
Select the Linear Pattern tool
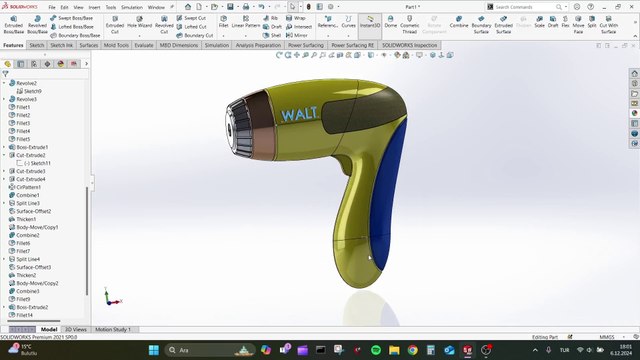pyautogui.click(x=246, y=22)
